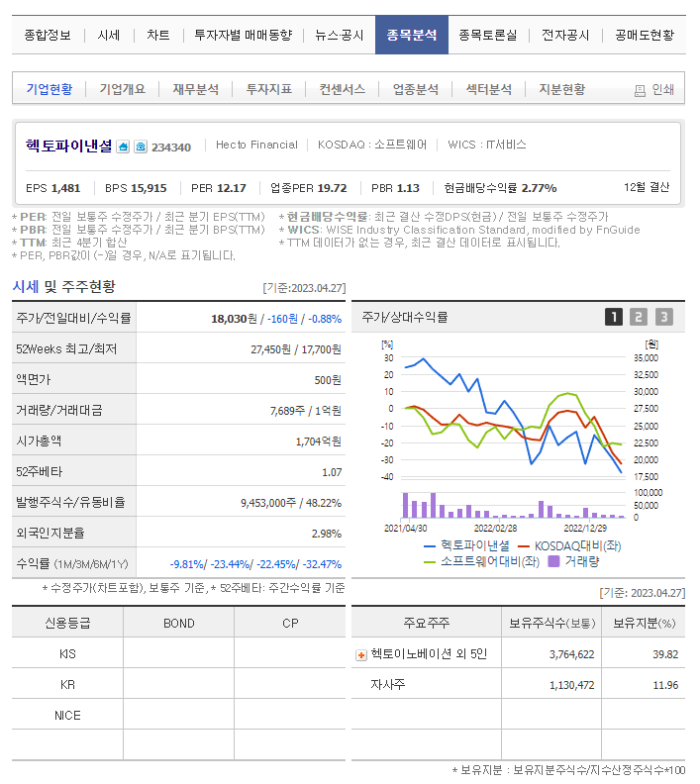Select the 업종분석 sub-tab

[416, 89]
